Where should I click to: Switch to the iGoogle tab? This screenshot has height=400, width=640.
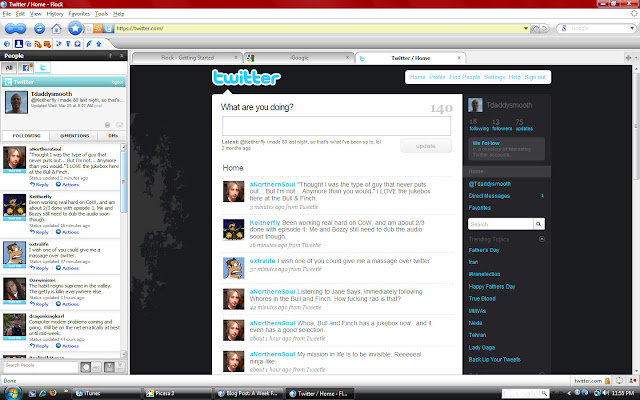point(299,58)
